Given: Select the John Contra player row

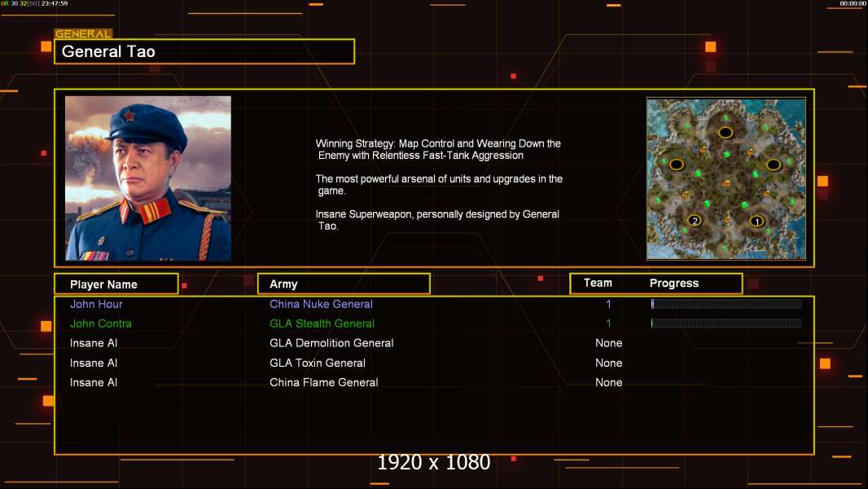Looking at the screenshot, I should [434, 324].
